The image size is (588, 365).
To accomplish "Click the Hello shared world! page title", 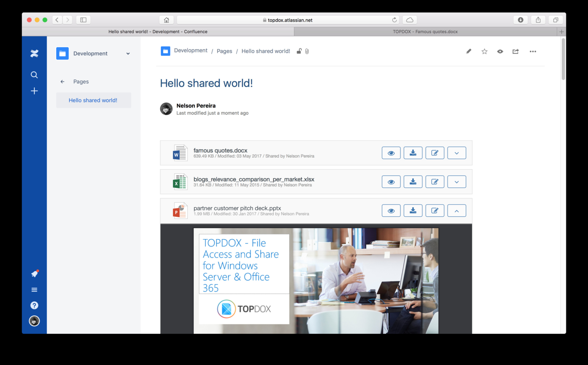I will pos(206,83).
